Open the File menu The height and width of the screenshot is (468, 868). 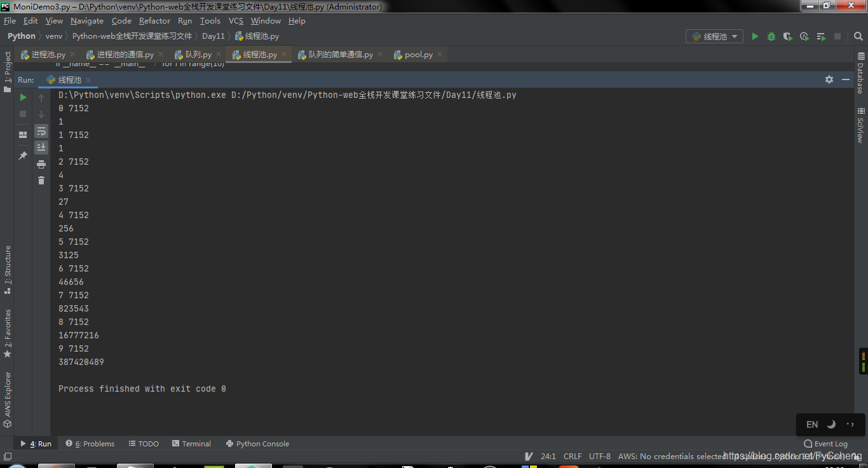[x=10, y=20]
